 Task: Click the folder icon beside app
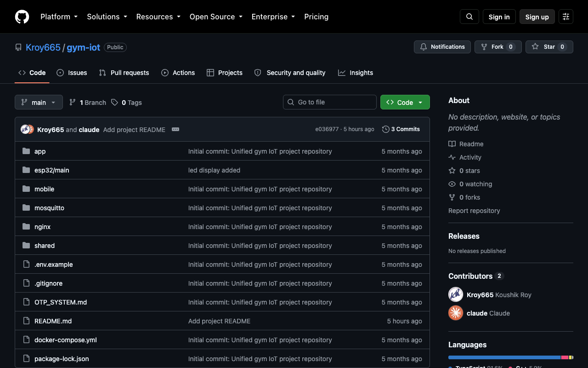[26, 151]
